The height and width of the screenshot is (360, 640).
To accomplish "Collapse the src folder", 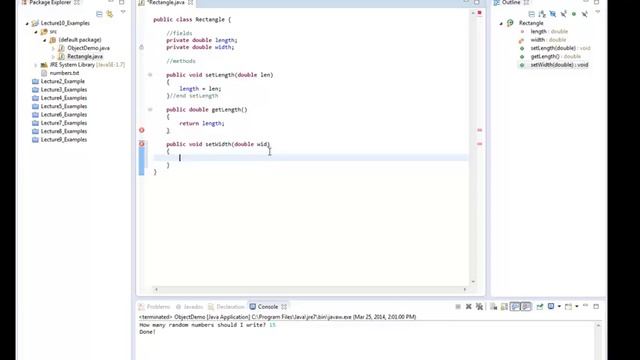I will 36,32.
